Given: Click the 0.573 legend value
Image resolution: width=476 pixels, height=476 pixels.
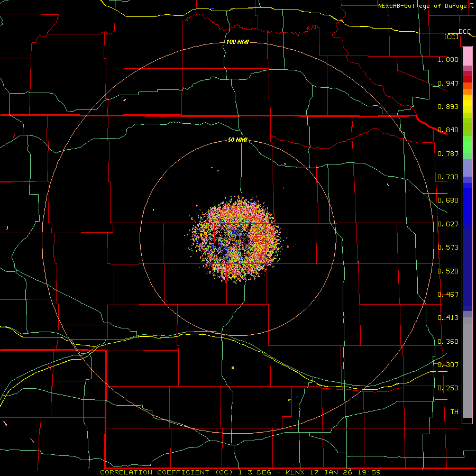Looking at the screenshot, I should [x=448, y=248].
